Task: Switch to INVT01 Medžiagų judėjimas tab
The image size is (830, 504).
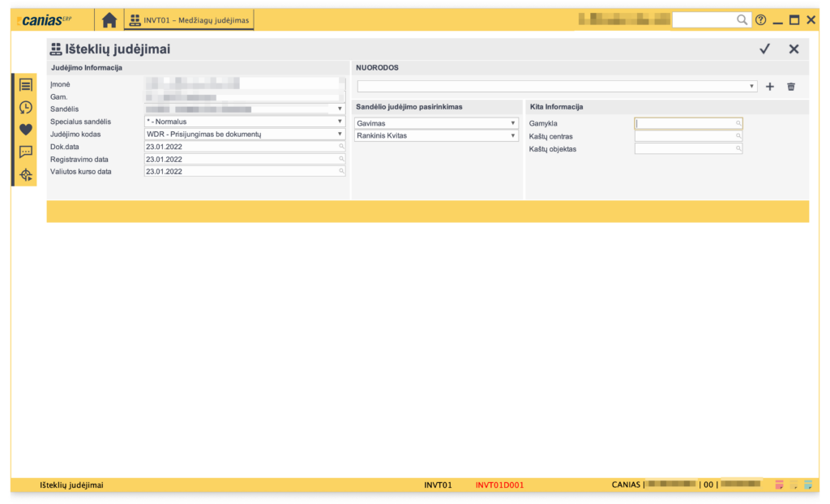Action: tap(189, 20)
